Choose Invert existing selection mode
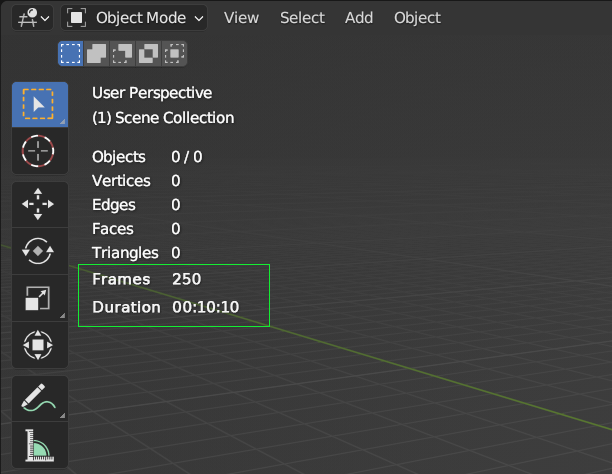 tap(148, 53)
